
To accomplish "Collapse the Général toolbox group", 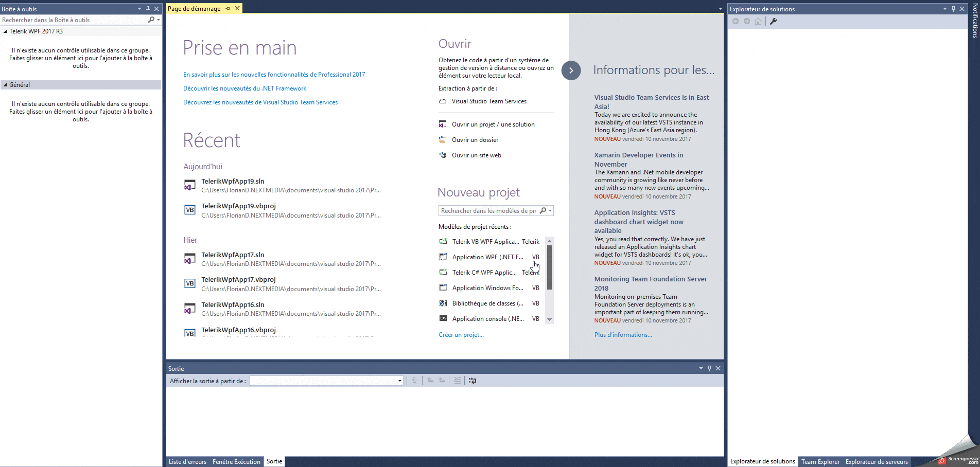I will [x=5, y=85].
